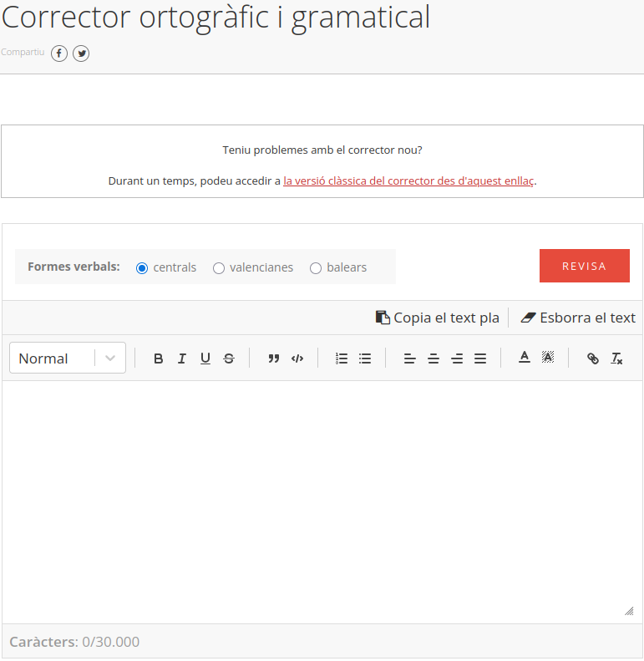Screen dimensions: 644x661
Task: Select the valencianes verbal forms option
Action: click(219, 268)
